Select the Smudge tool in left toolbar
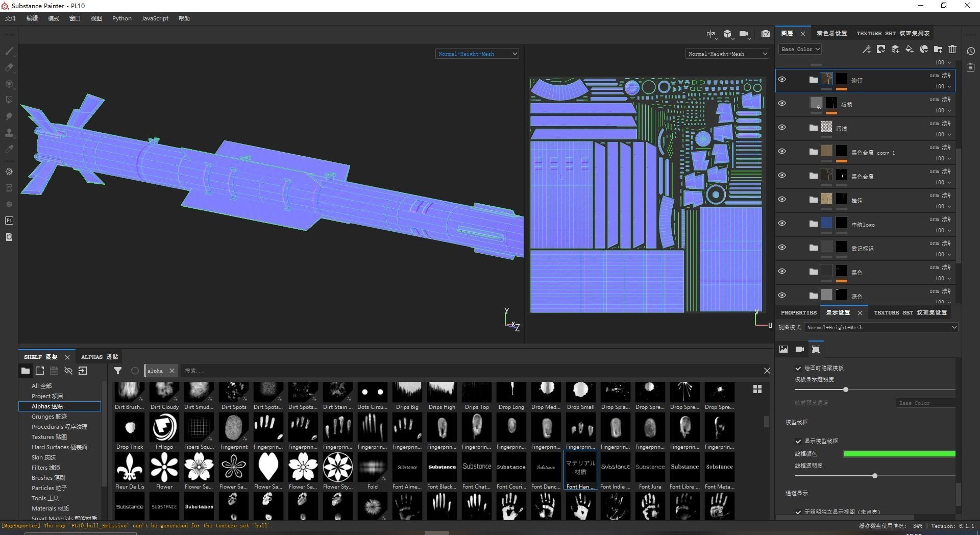 9,116
